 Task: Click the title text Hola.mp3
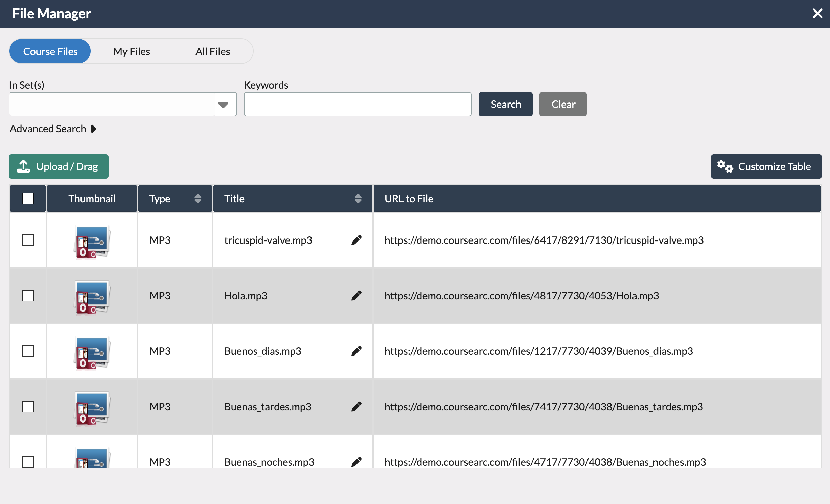(x=246, y=296)
